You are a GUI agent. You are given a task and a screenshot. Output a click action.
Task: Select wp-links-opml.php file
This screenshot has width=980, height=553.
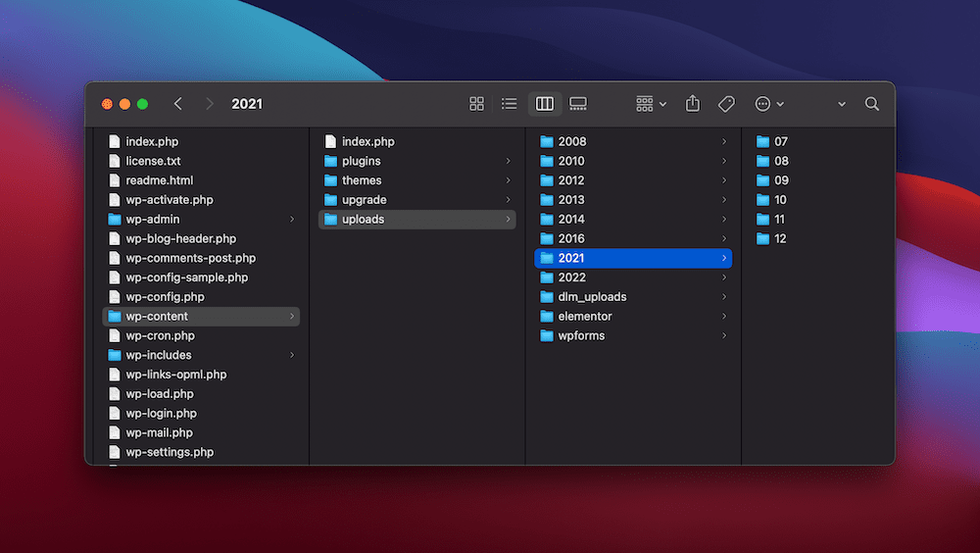(x=201, y=375)
